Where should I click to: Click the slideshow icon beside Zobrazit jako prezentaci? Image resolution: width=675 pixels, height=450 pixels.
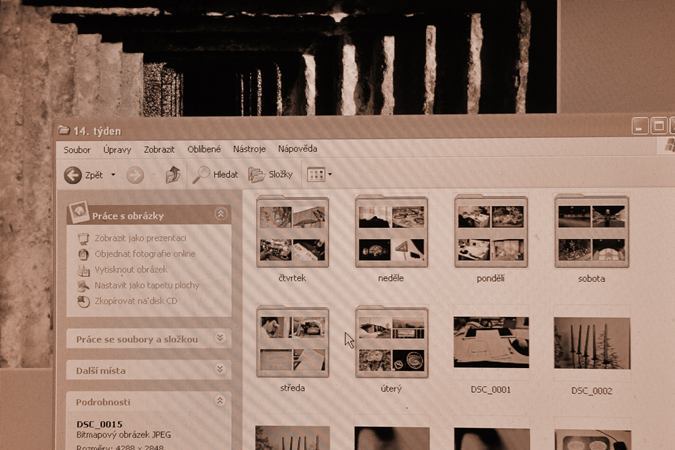(x=84, y=239)
